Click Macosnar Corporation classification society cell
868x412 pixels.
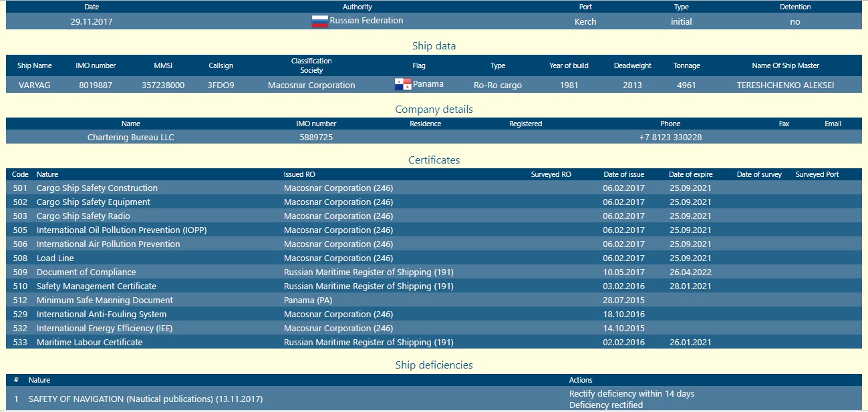coord(311,85)
